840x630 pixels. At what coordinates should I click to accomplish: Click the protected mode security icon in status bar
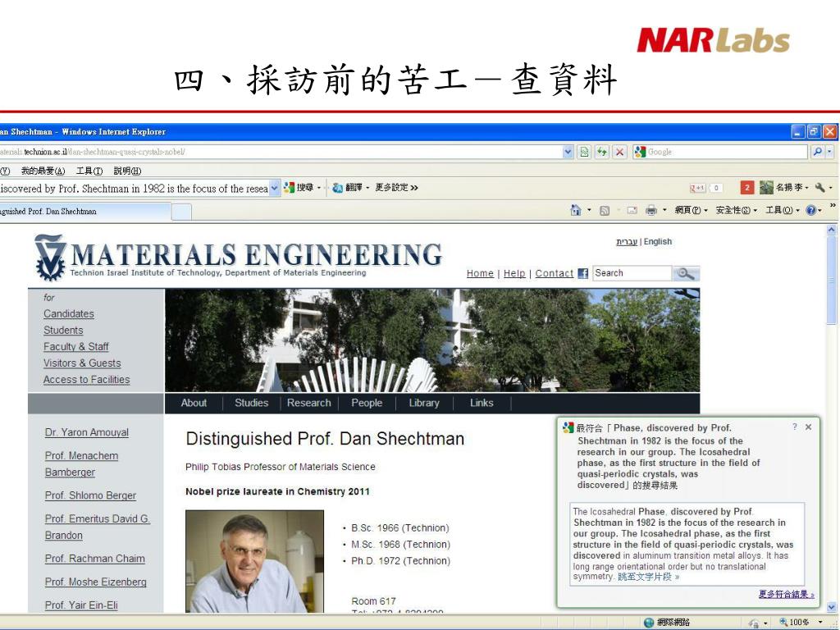pyautogui.click(x=753, y=623)
